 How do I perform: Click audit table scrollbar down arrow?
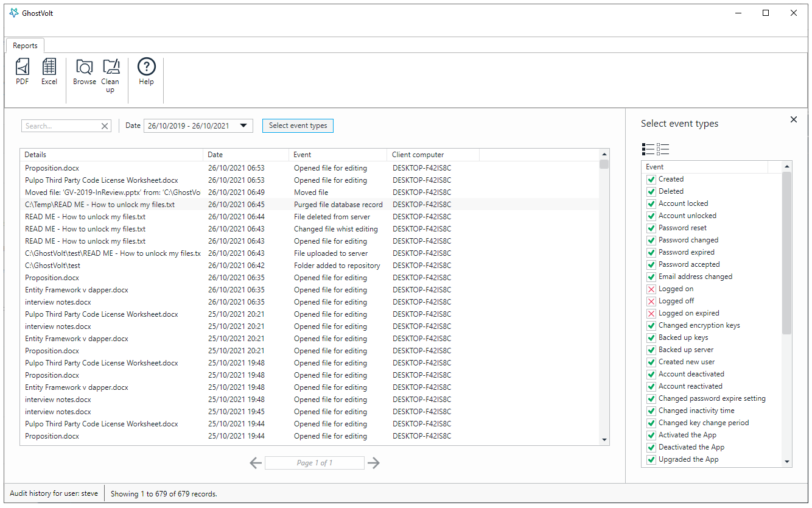tap(604, 440)
